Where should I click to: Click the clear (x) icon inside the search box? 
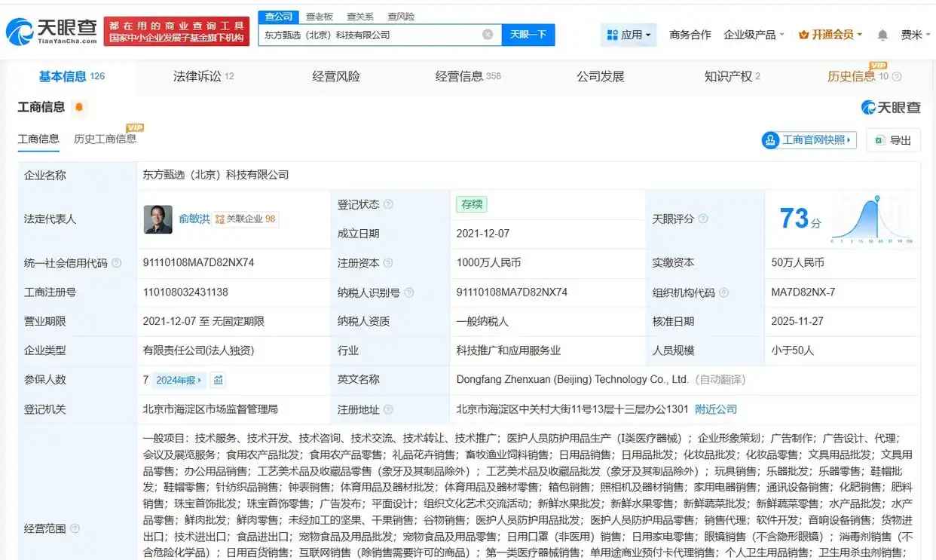click(x=488, y=35)
